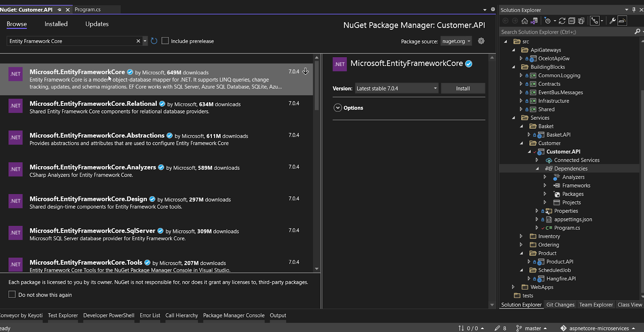Open the Pending Changes Filter clock icon
This screenshot has width=644, height=332.
coord(547,21)
